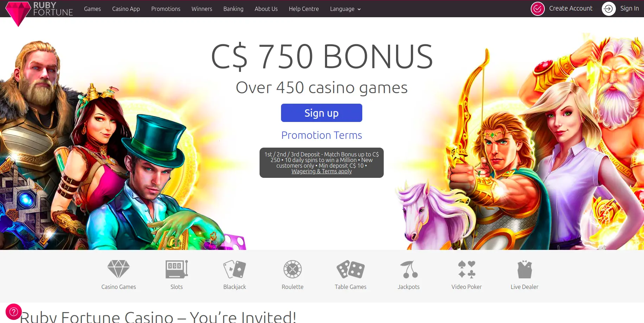The width and height of the screenshot is (644, 323).
Task: Select the Jackpots cherries icon
Action: click(409, 269)
